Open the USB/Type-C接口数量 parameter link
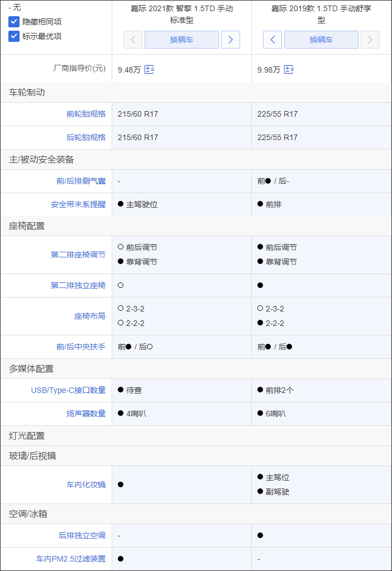392x571 pixels. [69, 390]
